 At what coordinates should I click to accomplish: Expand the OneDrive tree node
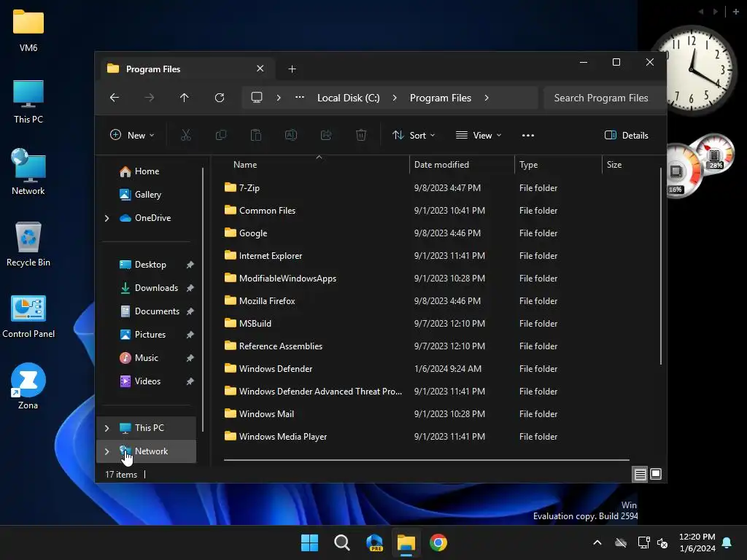tap(107, 218)
